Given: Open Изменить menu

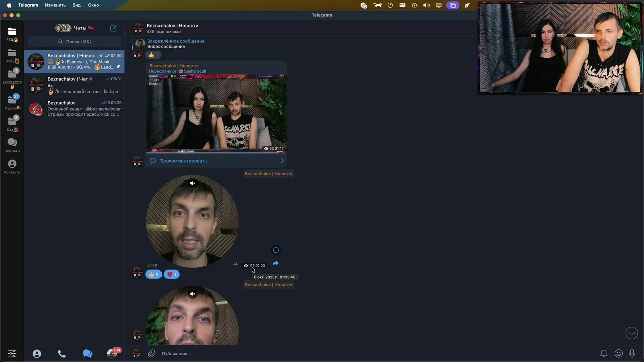Looking at the screenshot, I should pos(55,5).
